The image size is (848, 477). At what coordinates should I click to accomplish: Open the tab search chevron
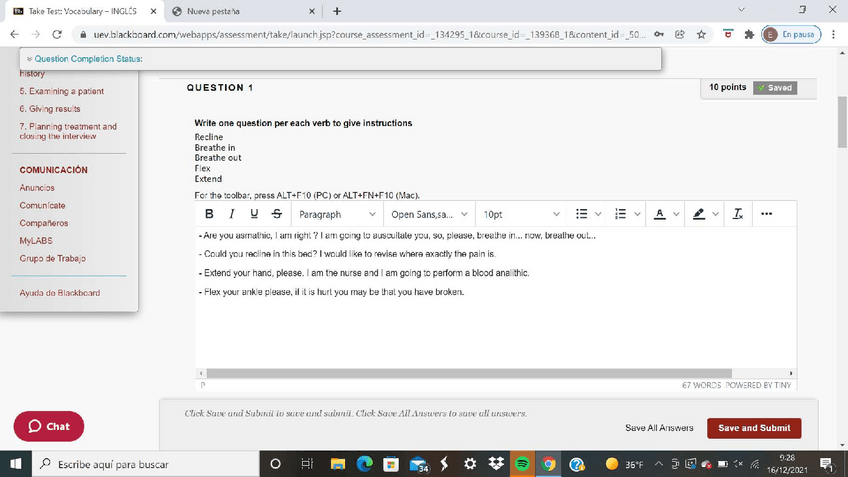(741, 10)
